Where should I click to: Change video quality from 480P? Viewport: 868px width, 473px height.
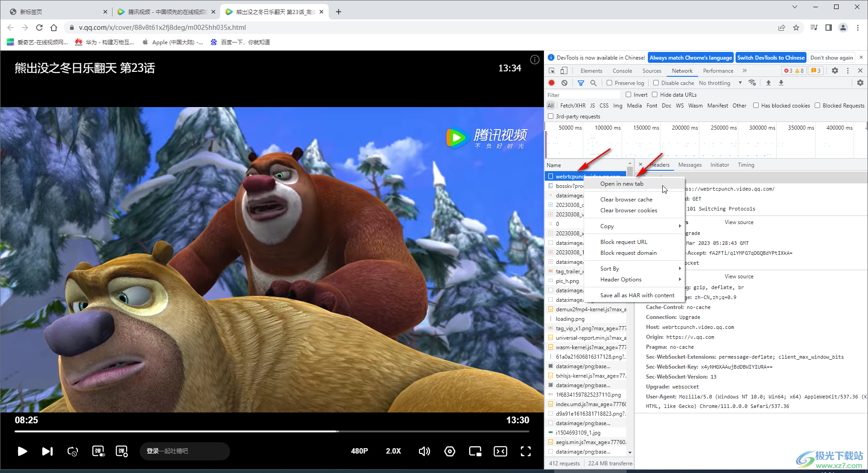point(359,451)
